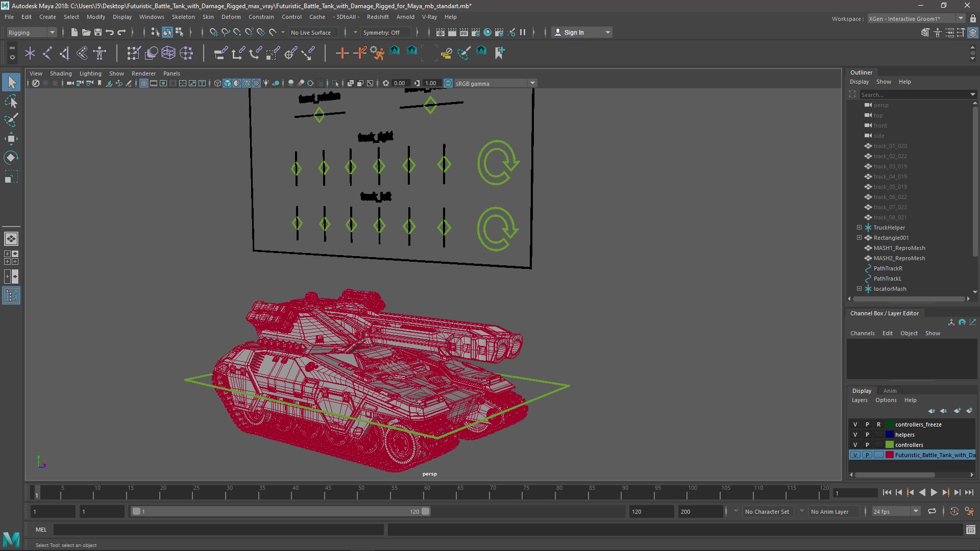Image resolution: width=980 pixels, height=551 pixels.
Task: Open the Sign In dropdown
Action: coord(581,32)
